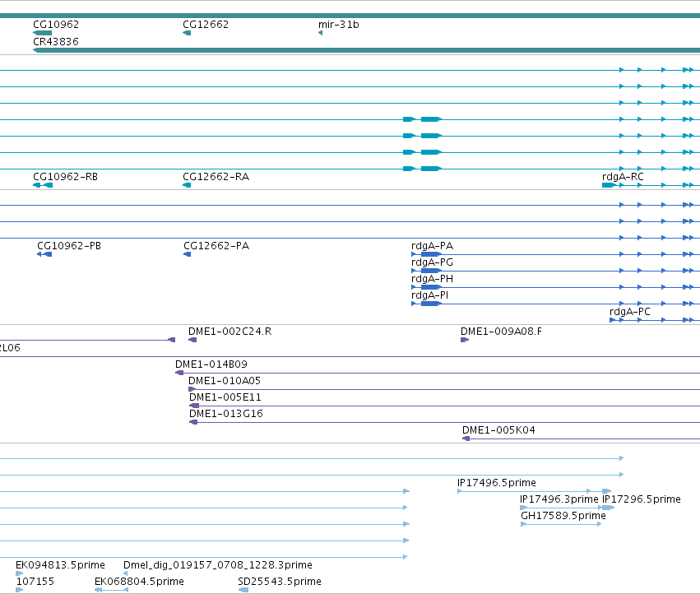Select the rdgA-PA coding exon block
700x594 pixels.
431,254
